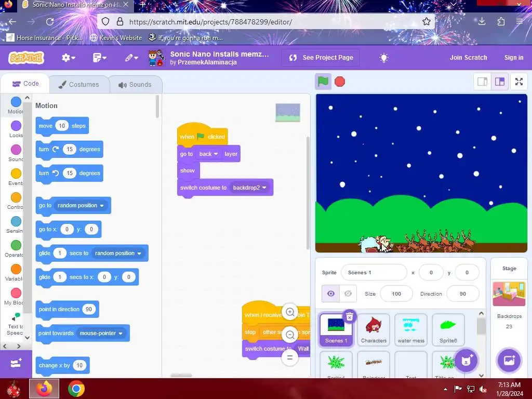Select the Text to Speech category
Screen dimensions: 532x399
tap(16, 323)
